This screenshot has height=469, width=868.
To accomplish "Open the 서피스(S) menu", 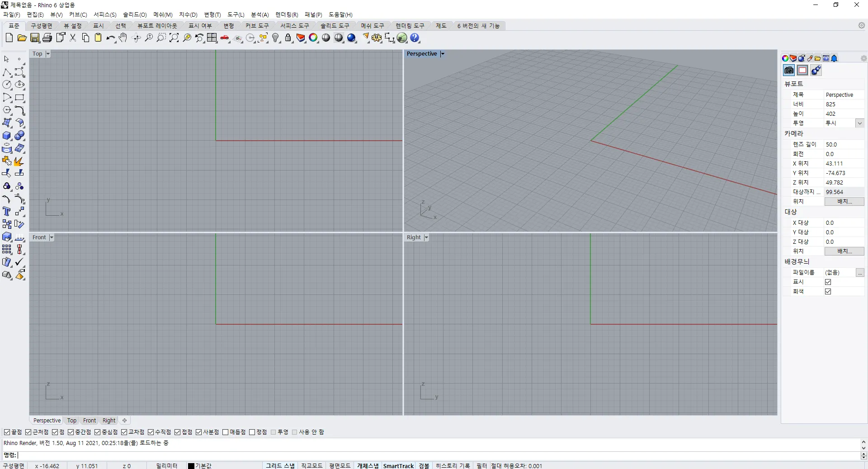I will point(105,15).
